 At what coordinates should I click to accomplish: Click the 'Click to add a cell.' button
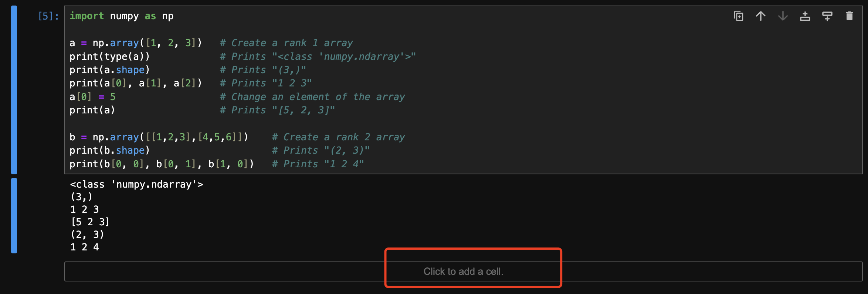click(463, 271)
